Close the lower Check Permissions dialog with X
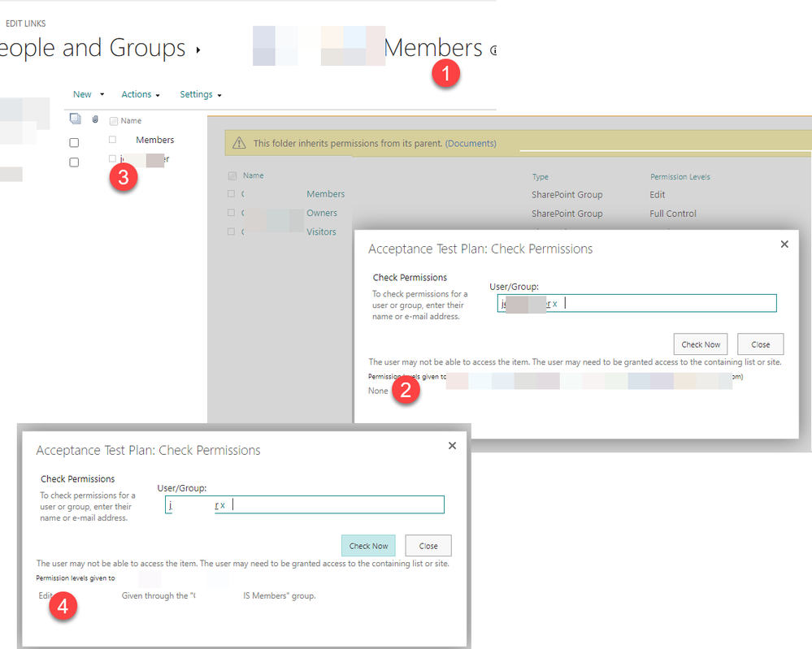812x649 pixels. (452, 446)
